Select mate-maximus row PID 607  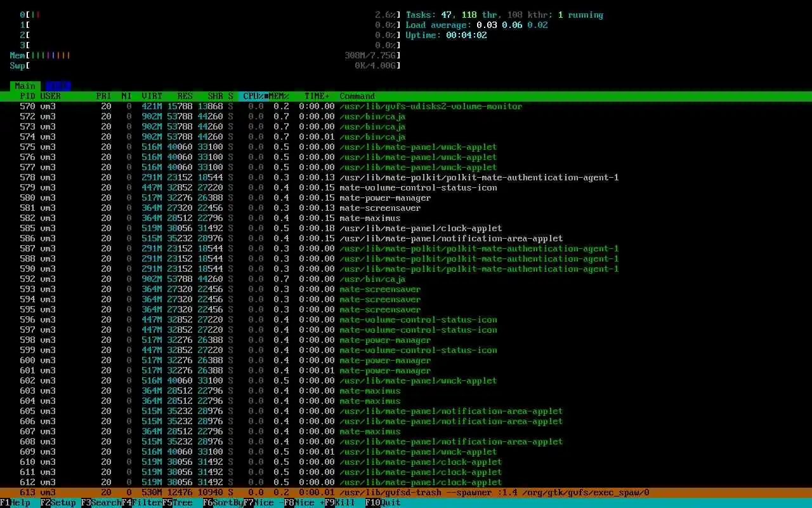tap(406, 432)
